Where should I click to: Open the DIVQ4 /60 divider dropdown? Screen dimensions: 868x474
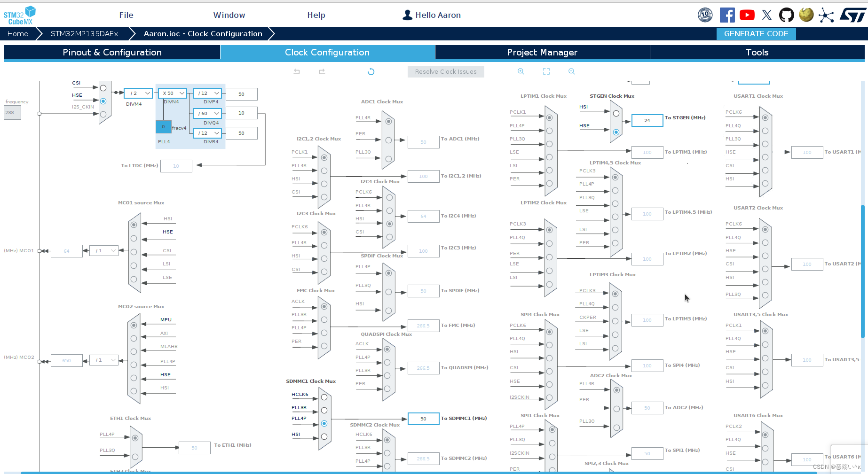207,113
